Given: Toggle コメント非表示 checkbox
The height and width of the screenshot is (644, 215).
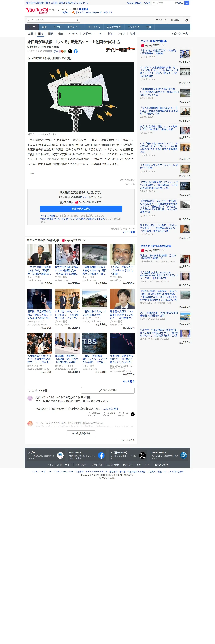Looking at the screenshot, I should pyautogui.click(x=117, y=440).
